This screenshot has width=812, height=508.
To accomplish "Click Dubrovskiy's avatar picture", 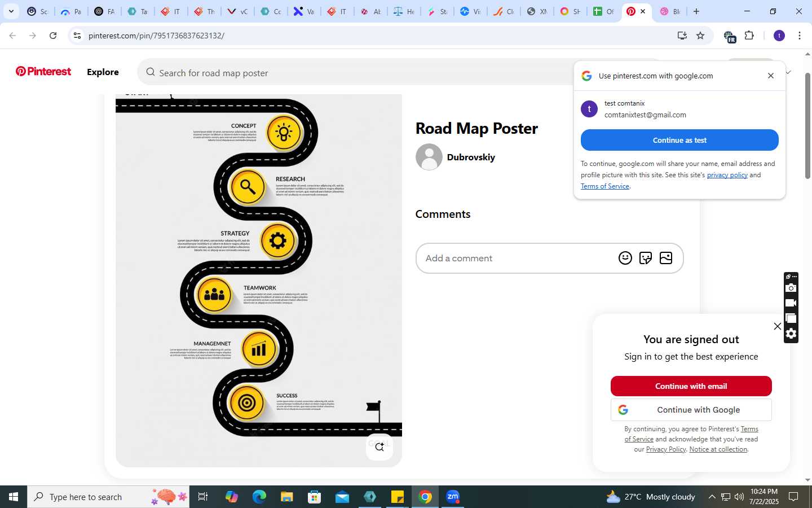I will pos(429,157).
